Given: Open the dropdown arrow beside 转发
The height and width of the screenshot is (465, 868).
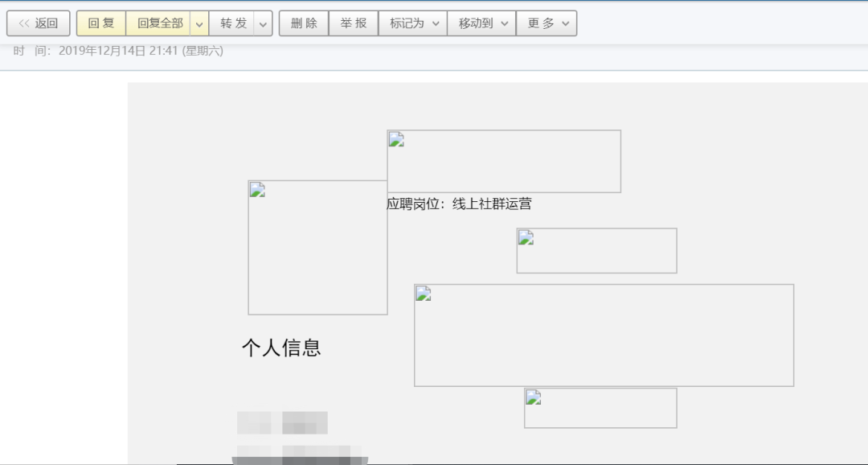Looking at the screenshot, I should coord(263,23).
